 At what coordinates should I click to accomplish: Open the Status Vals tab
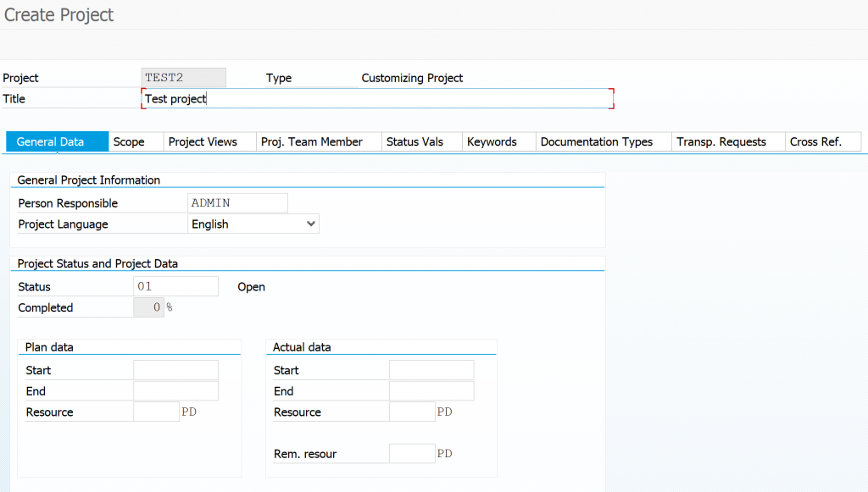[415, 141]
